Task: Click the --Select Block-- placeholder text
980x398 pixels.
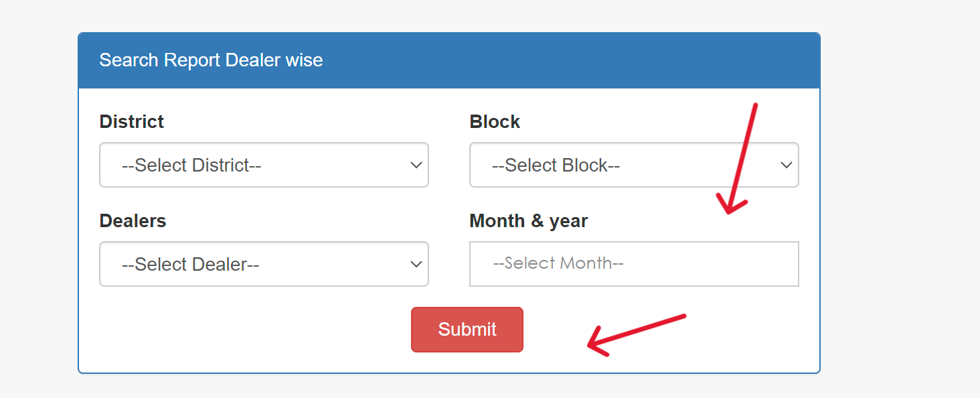Action: 556,165
